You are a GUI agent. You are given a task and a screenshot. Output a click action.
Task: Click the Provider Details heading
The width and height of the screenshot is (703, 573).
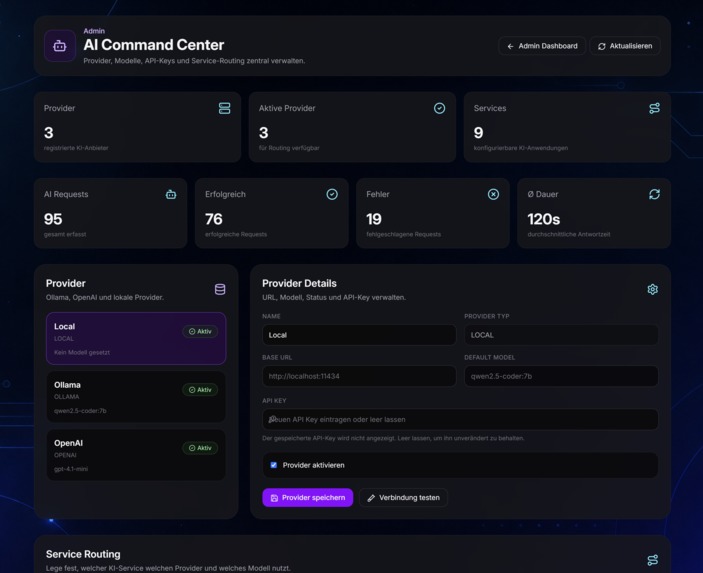(299, 283)
